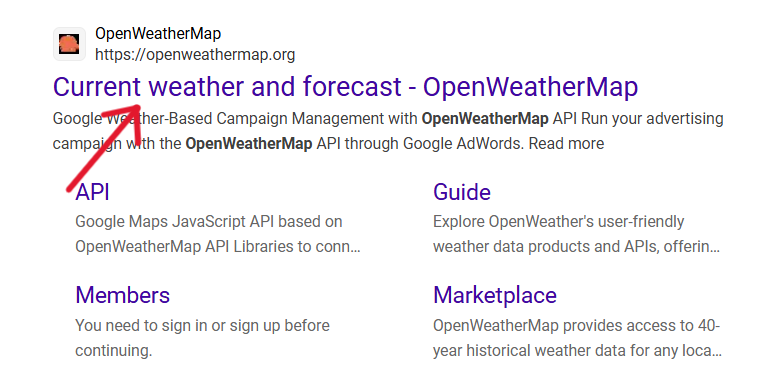Viewport: 757px width, 370px height.
Task: Open the 'Current weather and forecast - OpenWeatherMap' result
Action: click(x=345, y=87)
